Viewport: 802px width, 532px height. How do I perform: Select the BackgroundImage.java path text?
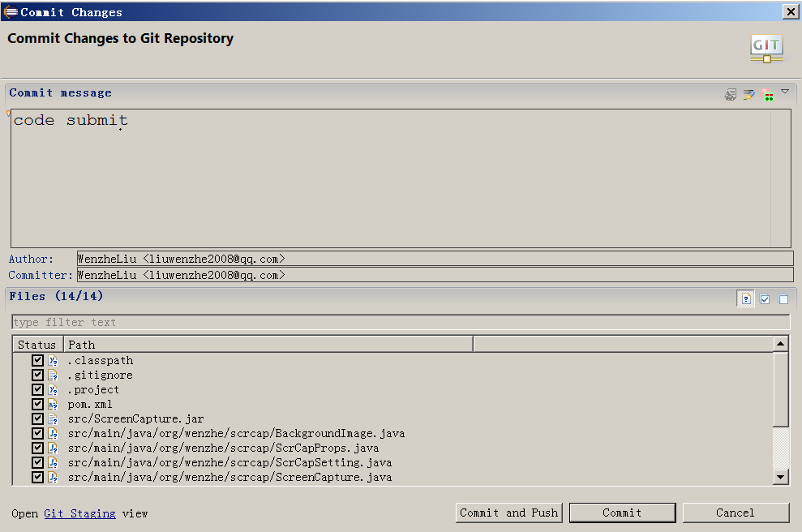236,433
